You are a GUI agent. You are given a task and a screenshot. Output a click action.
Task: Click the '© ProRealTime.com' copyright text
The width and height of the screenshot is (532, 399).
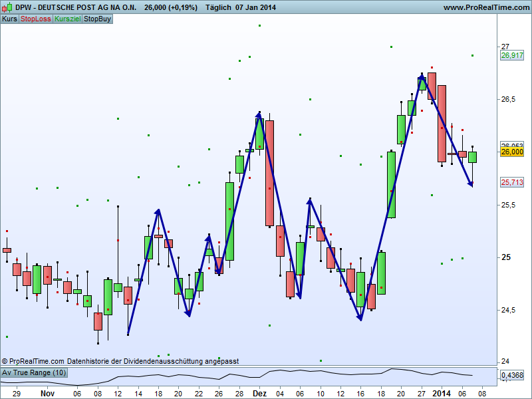[33, 361]
